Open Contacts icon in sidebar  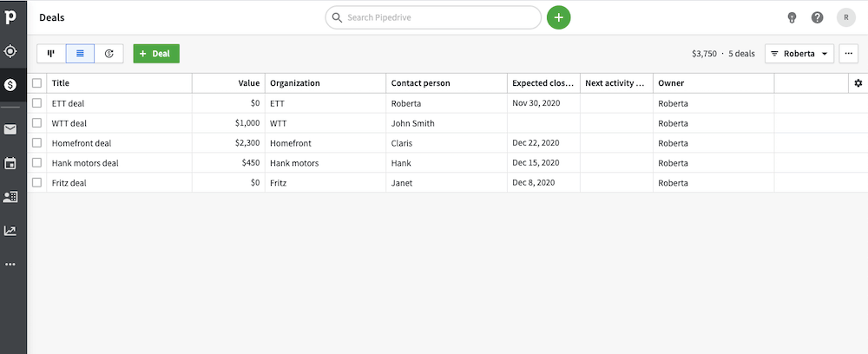tap(10, 197)
